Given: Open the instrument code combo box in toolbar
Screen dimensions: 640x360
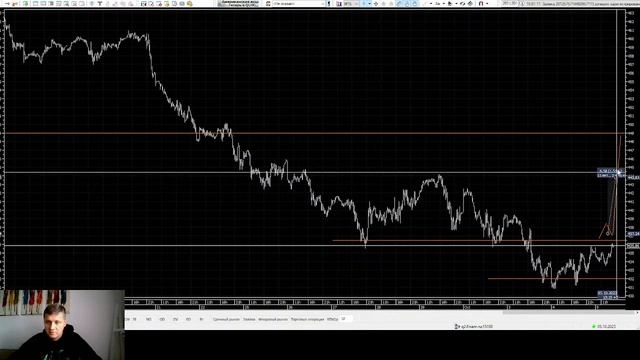Looking at the screenshot, I should tap(352, 3).
